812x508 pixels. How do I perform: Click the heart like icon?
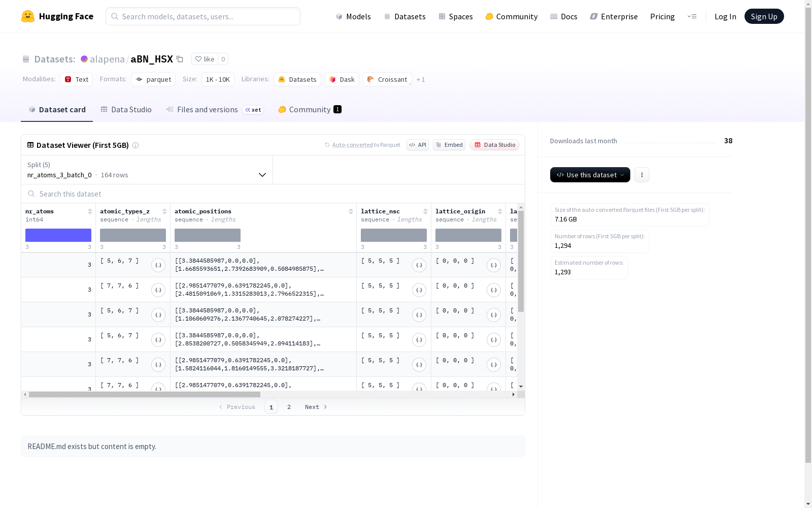point(198,59)
